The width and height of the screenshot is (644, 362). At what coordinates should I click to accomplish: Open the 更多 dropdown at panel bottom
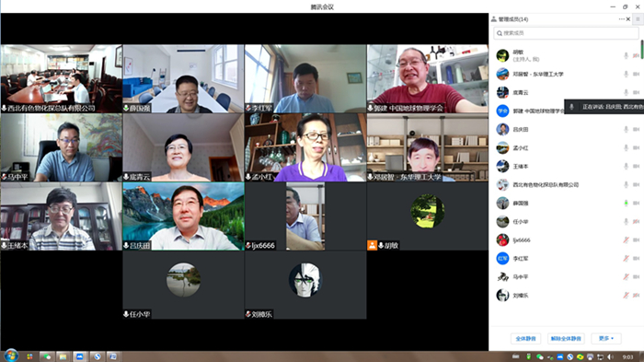click(606, 339)
